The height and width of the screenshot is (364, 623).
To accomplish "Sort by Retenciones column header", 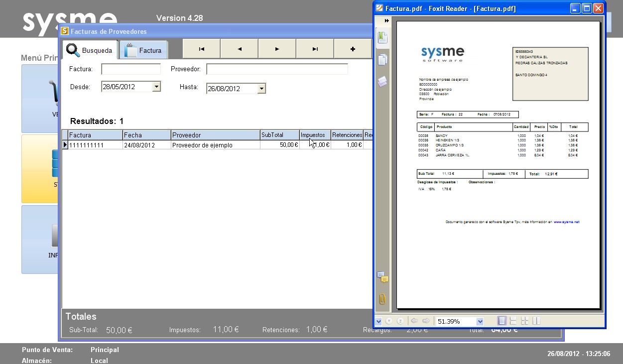I will point(347,135).
